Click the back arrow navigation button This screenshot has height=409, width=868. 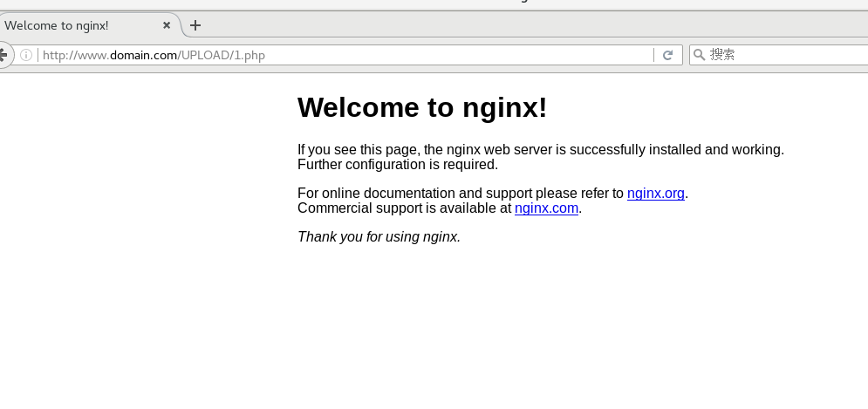pyautogui.click(x=3, y=55)
